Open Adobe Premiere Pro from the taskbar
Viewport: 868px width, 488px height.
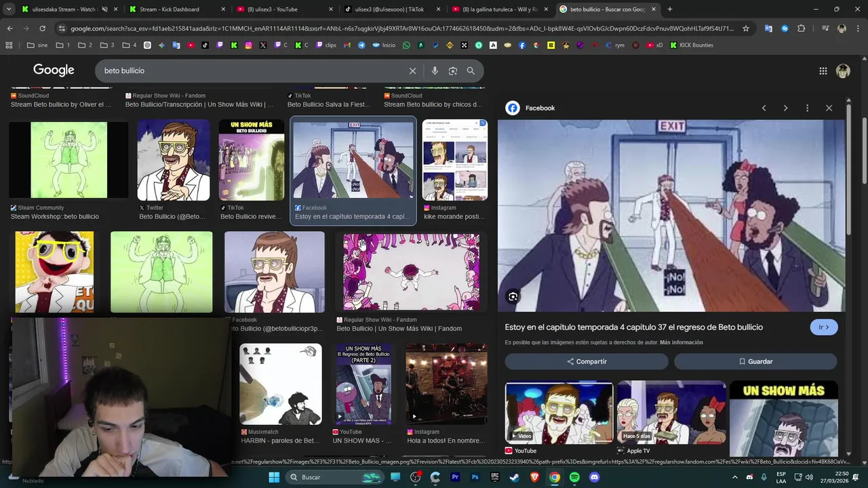coord(455,477)
